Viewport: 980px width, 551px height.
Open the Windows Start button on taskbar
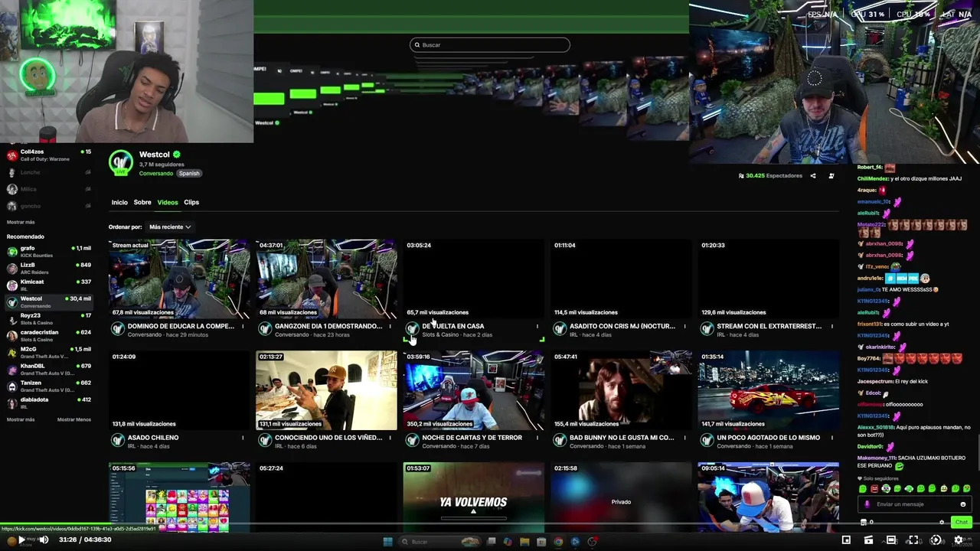387,542
